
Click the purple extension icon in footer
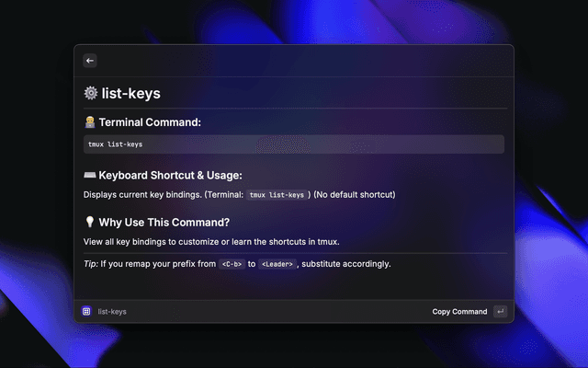[x=86, y=312]
